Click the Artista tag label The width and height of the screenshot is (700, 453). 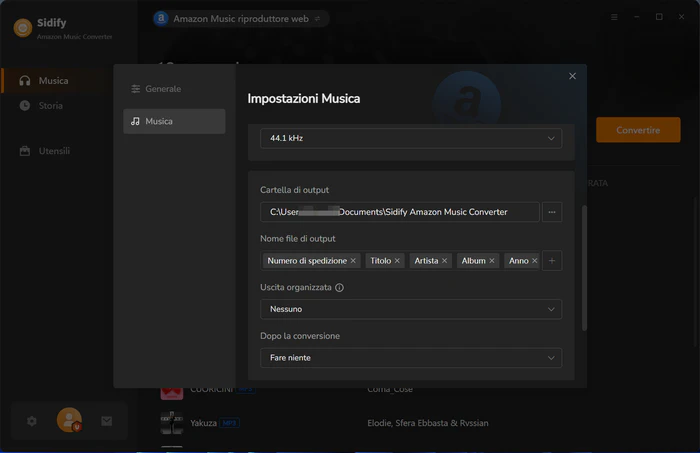pyautogui.click(x=426, y=261)
